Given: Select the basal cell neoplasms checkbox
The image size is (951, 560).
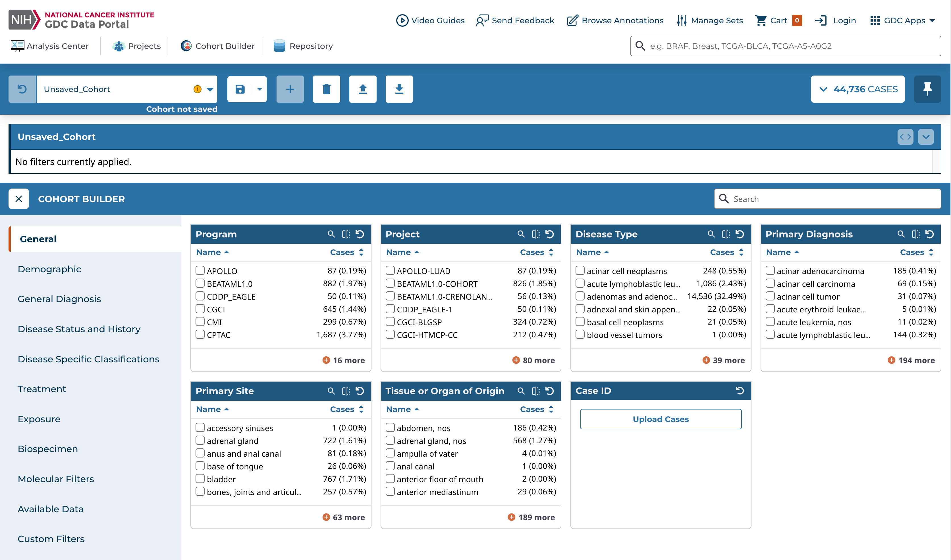Looking at the screenshot, I should click(x=580, y=321).
